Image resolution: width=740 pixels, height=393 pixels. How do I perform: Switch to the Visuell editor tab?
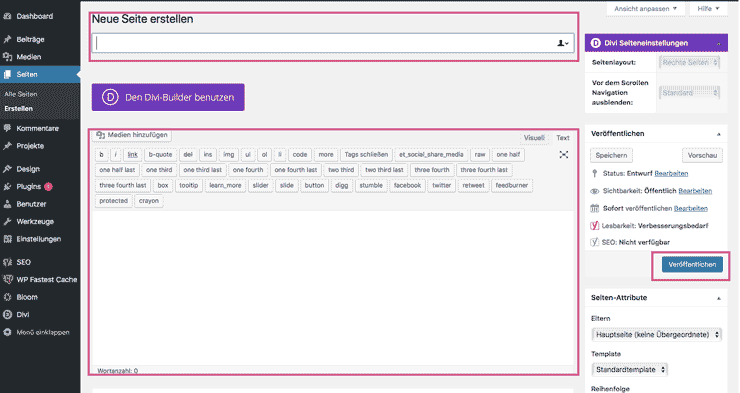coord(534,138)
